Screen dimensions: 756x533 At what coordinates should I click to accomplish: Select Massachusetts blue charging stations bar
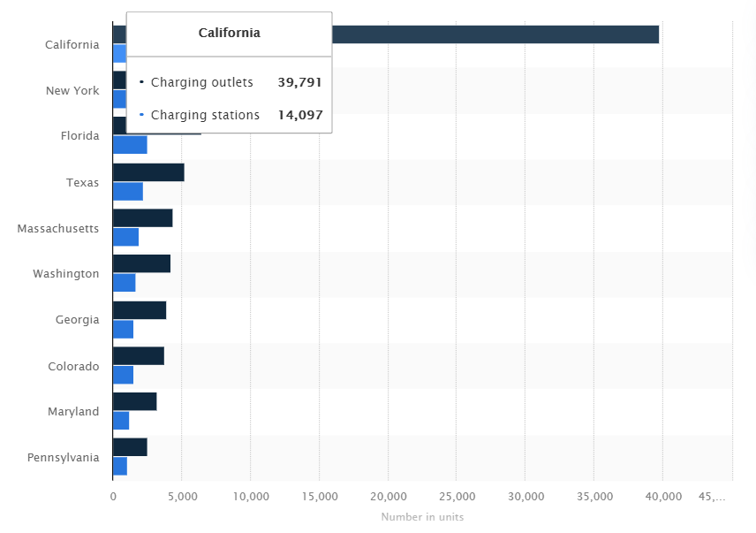click(125, 237)
